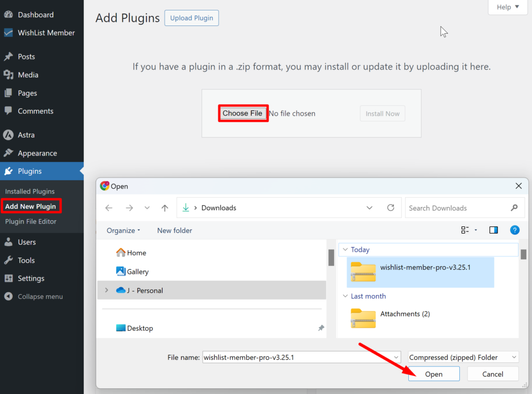This screenshot has width=532, height=394.
Task: Click the Astra logo icon
Action: pos(8,135)
